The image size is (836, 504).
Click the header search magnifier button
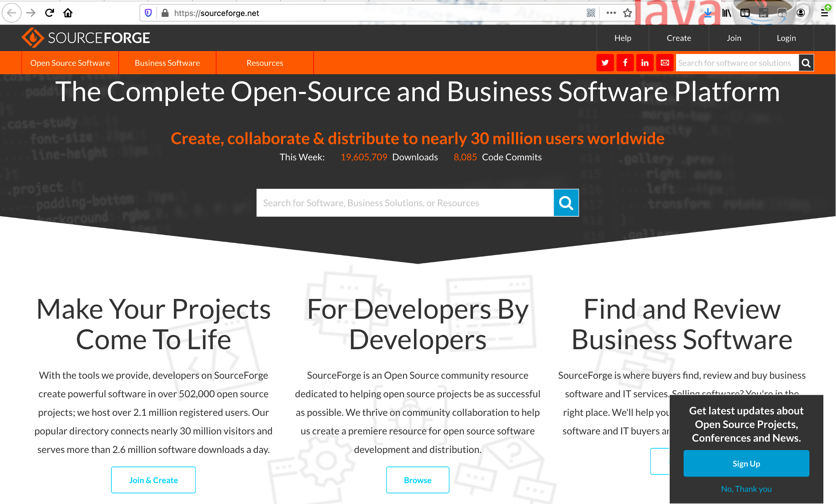pos(806,63)
